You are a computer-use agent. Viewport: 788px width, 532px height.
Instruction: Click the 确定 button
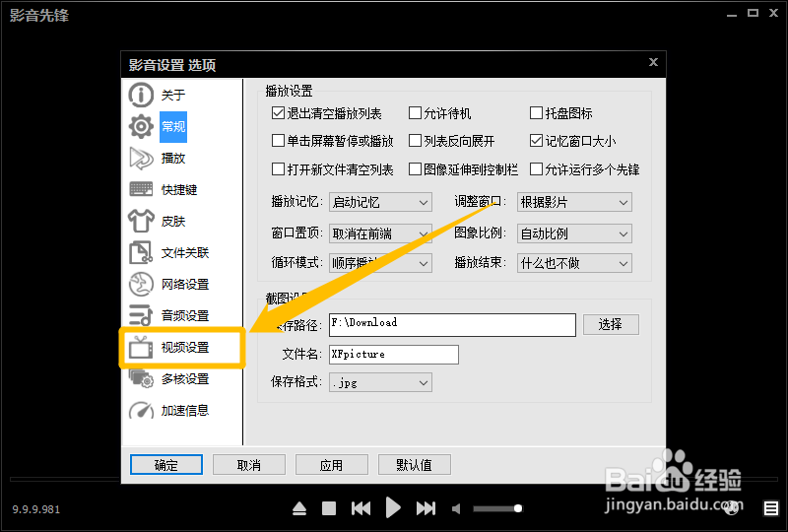166,465
